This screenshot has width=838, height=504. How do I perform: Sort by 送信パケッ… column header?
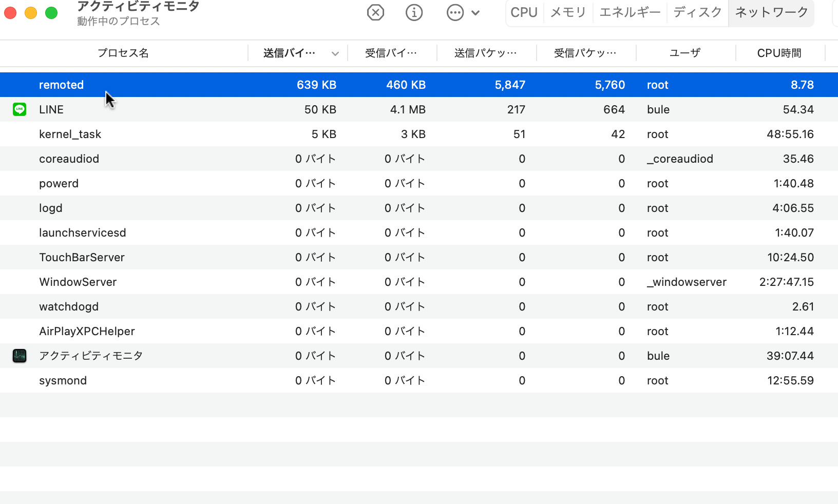click(486, 53)
